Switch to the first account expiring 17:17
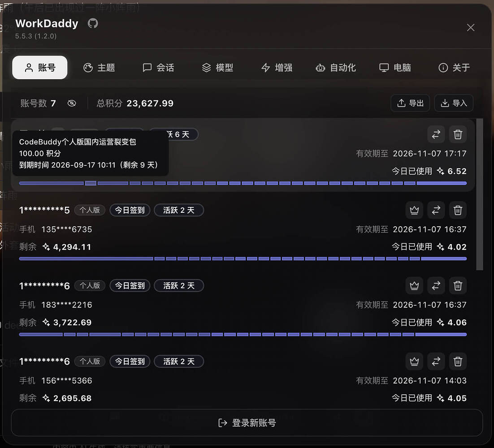Image resolution: width=494 pixels, height=448 pixels. click(436, 134)
